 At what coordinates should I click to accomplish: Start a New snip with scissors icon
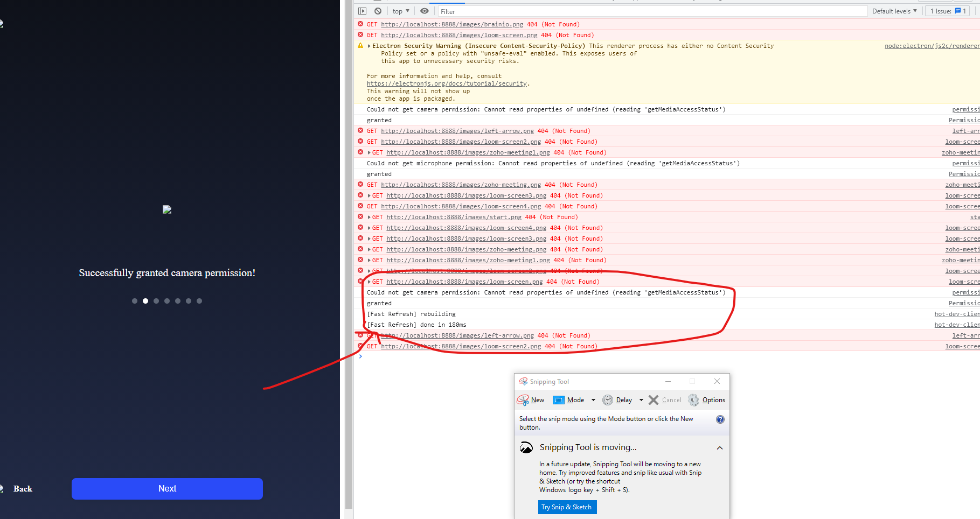click(x=523, y=400)
